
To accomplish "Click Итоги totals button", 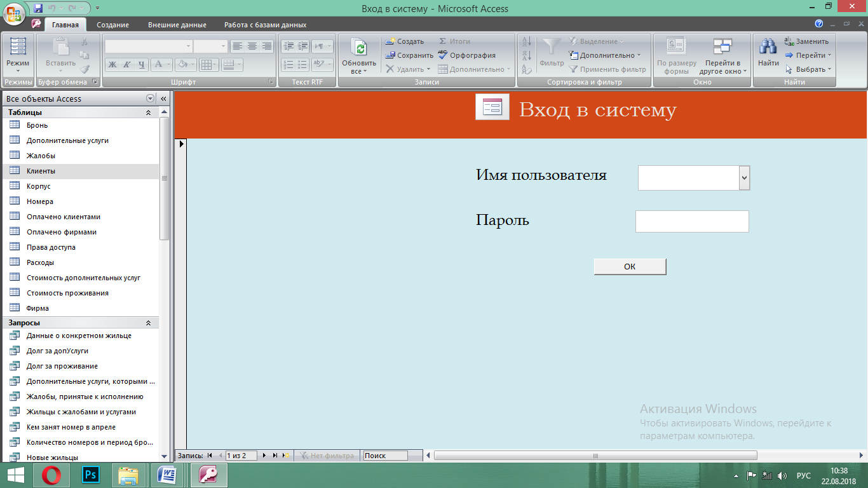I will [x=454, y=41].
